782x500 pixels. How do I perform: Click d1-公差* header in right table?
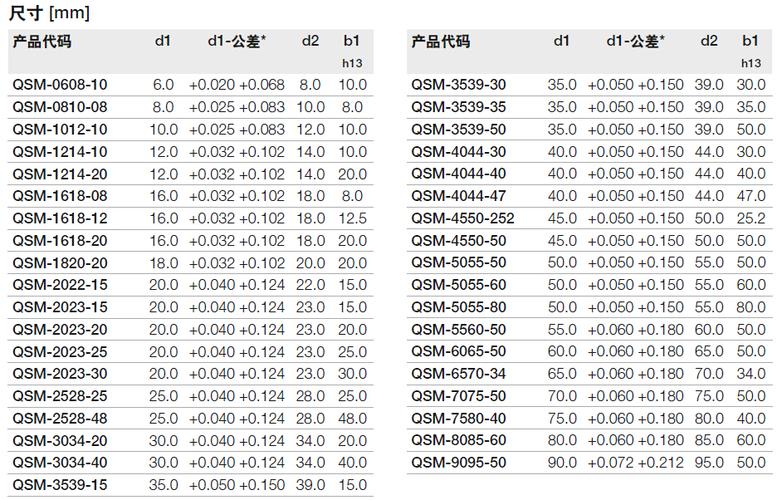tap(636, 41)
